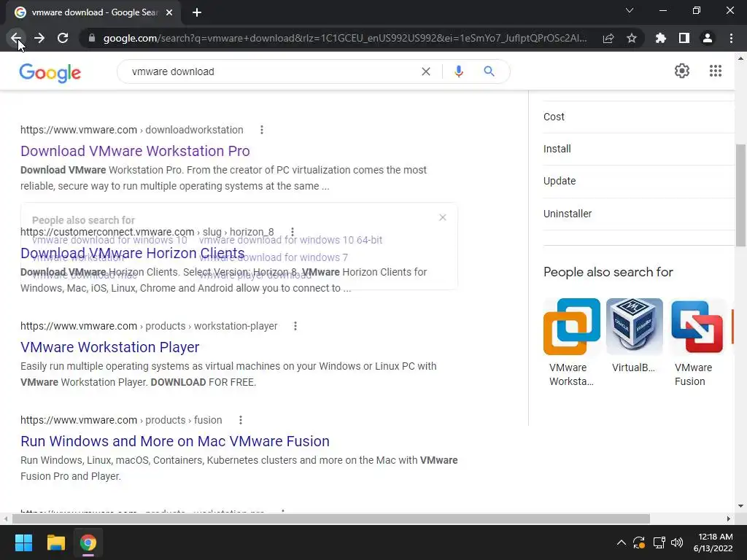Click the address bar URL
This screenshot has height=560, width=747.
tap(345, 38)
